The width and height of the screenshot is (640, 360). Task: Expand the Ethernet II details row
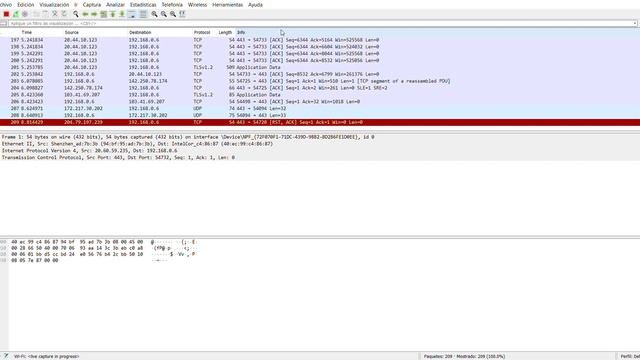tap(320, 144)
